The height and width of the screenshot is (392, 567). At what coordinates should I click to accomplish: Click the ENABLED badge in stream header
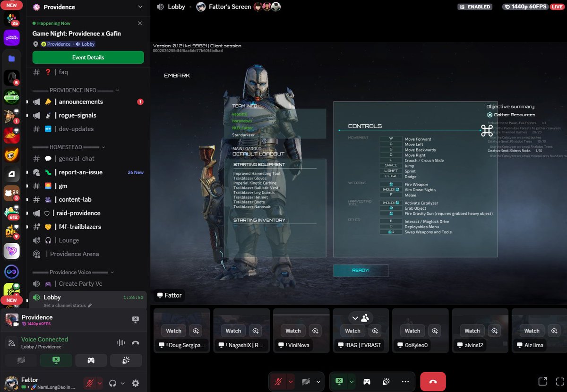(x=475, y=7)
